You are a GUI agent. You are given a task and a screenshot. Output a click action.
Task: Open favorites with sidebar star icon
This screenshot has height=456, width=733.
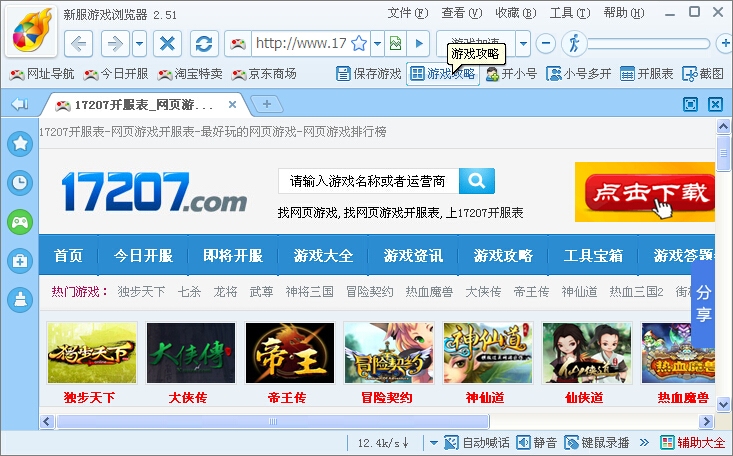[20, 144]
